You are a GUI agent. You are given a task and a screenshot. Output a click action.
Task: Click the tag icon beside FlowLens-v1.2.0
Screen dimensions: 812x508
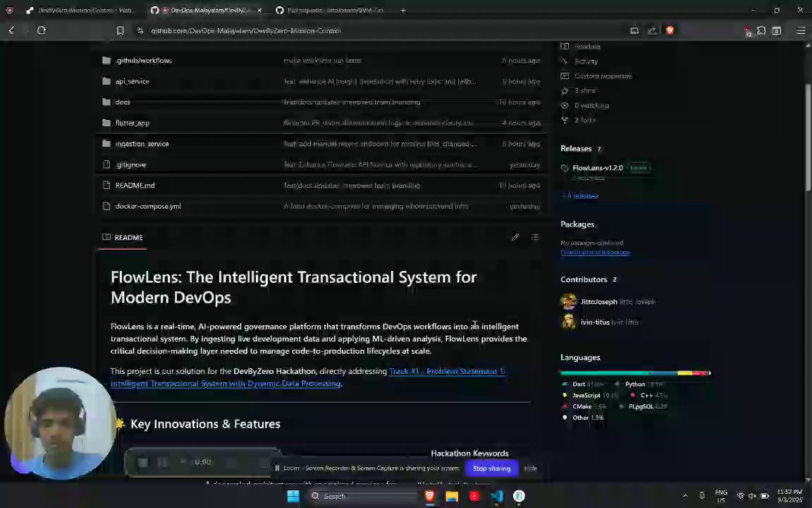[x=565, y=168]
